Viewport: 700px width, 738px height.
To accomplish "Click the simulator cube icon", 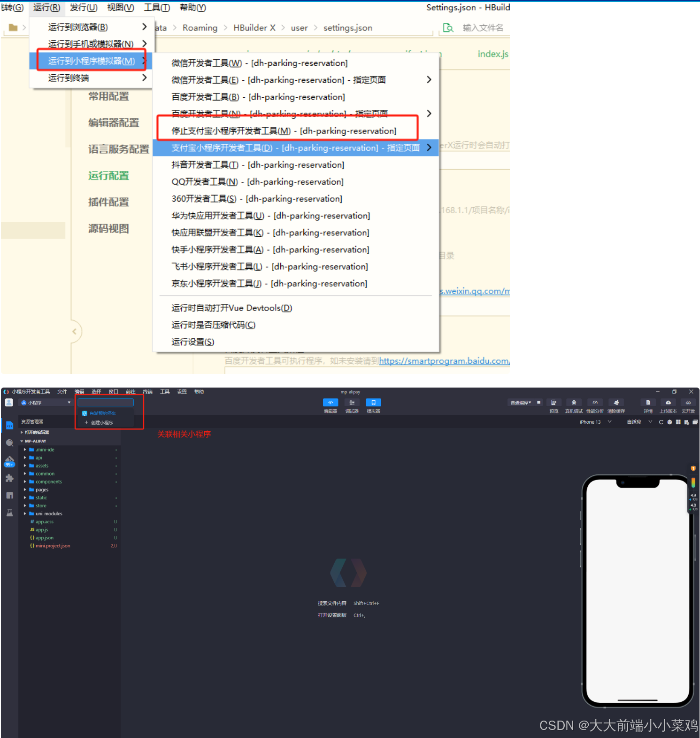I will coord(669,422).
